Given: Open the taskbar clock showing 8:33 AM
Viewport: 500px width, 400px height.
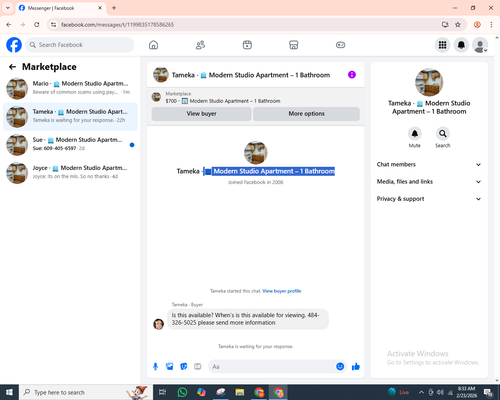Looking at the screenshot, I should coord(467,392).
